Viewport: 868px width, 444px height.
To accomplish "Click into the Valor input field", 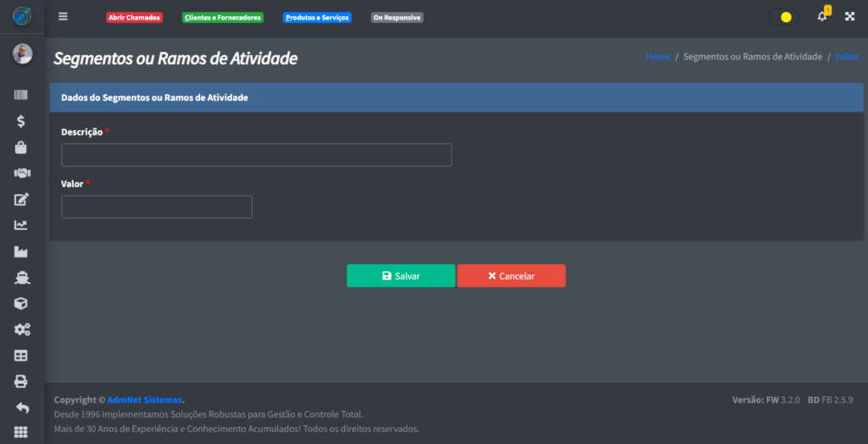I will pyautogui.click(x=157, y=207).
